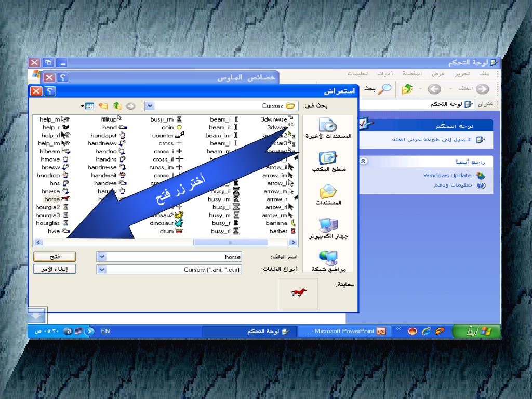Viewport: 532px width, 399px height.
Task: Click the EN language indicator in taskbar
Action: (105, 331)
